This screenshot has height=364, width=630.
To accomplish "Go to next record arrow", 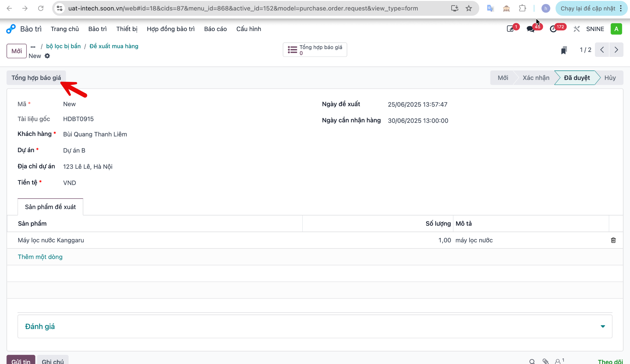I will click(x=616, y=50).
